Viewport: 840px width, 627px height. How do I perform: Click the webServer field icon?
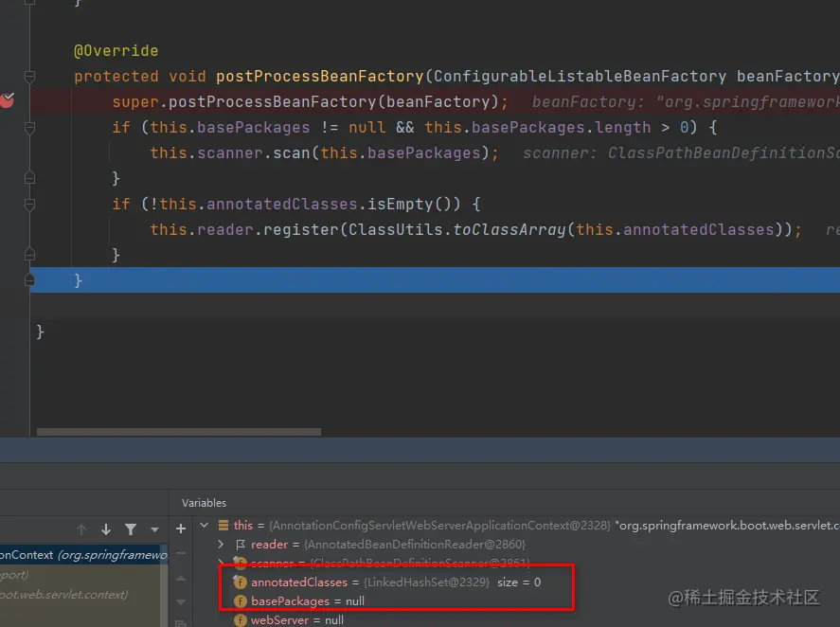pos(241,620)
